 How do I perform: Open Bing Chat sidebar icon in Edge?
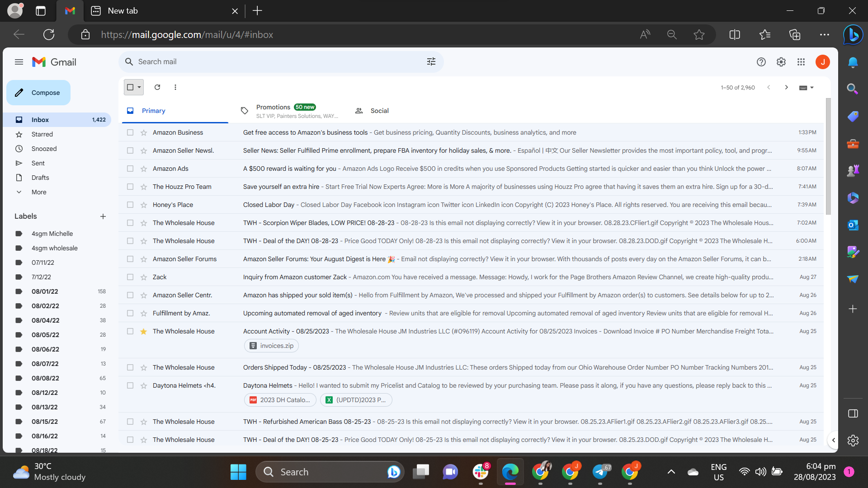[853, 34]
